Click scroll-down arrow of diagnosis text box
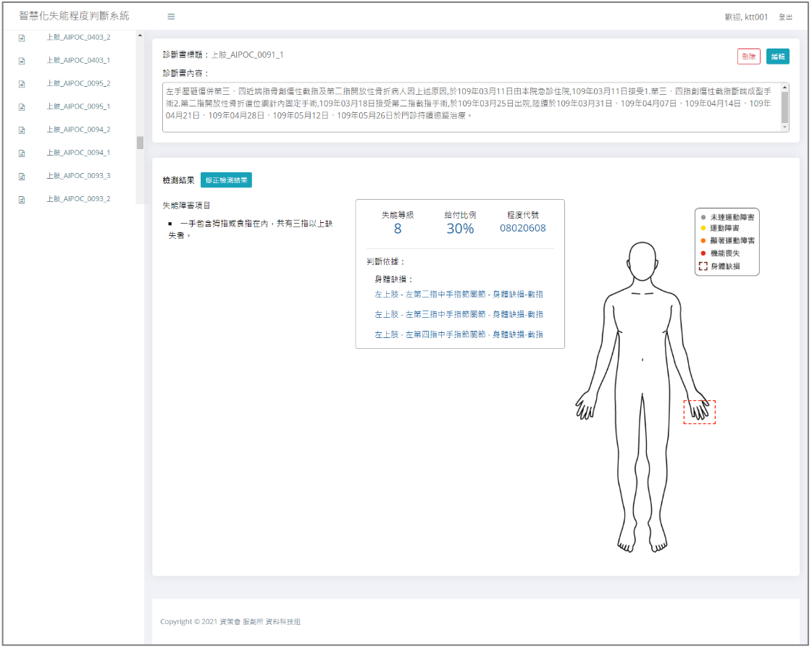812x650 pixels. click(x=784, y=127)
